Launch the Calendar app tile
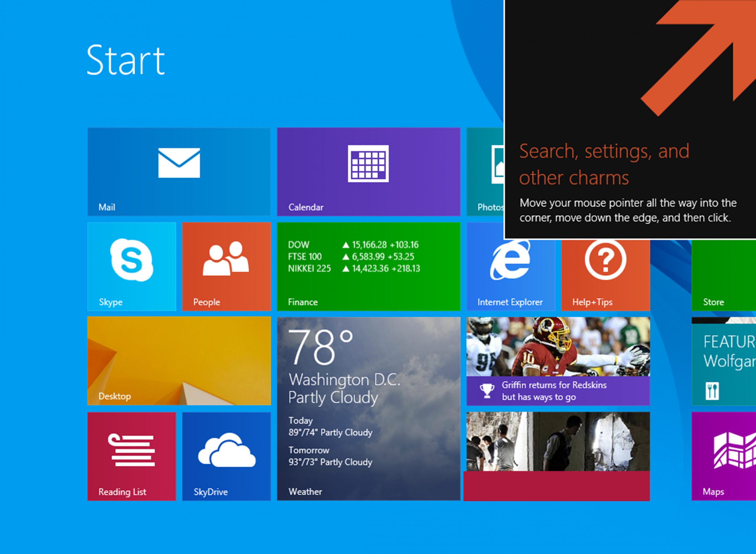Image resolution: width=756 pixels, height=554 pixels. pos(368,171)
